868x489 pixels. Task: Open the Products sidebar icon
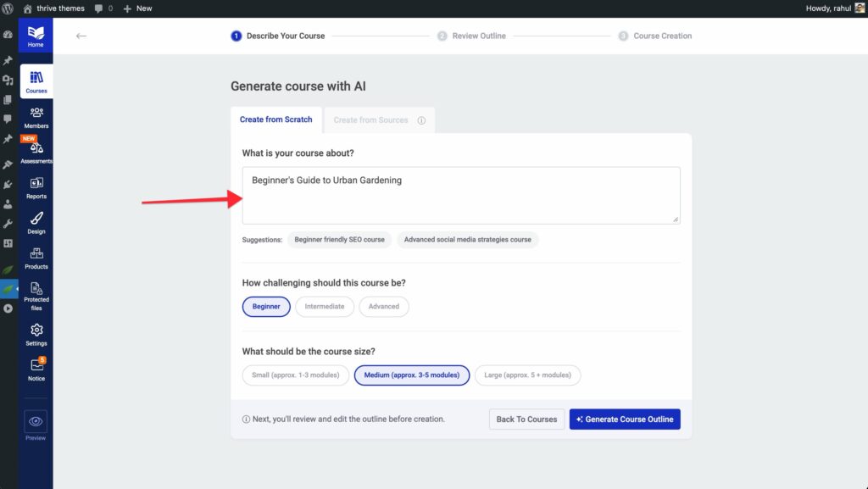36,258
